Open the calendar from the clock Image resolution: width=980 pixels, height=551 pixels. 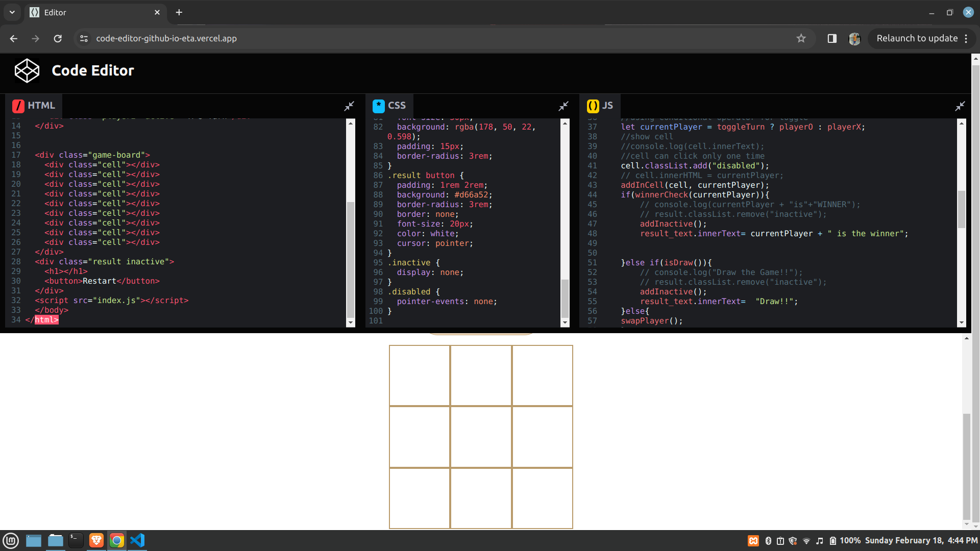(x=921, y=540)
